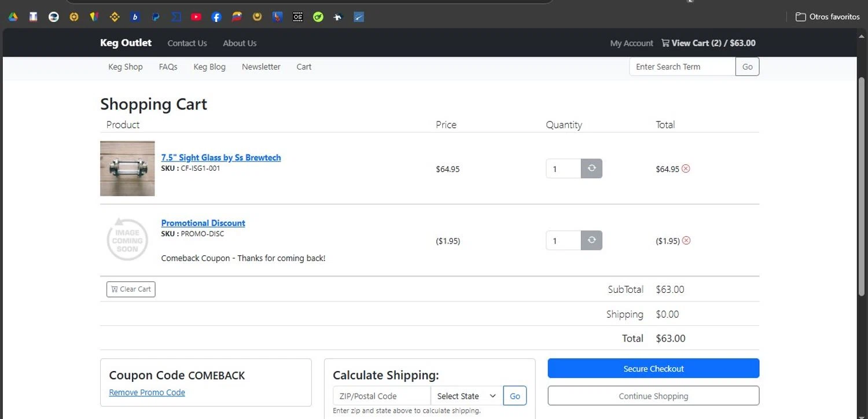Open the blue lowercase 'b' bookmark icon
The image size is (868, 419).
click(x=135, y=17)
